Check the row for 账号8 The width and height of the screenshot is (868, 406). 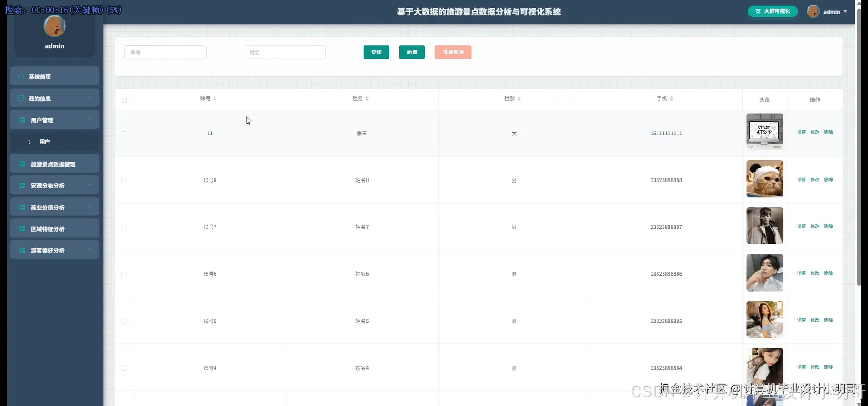point(124,180)
